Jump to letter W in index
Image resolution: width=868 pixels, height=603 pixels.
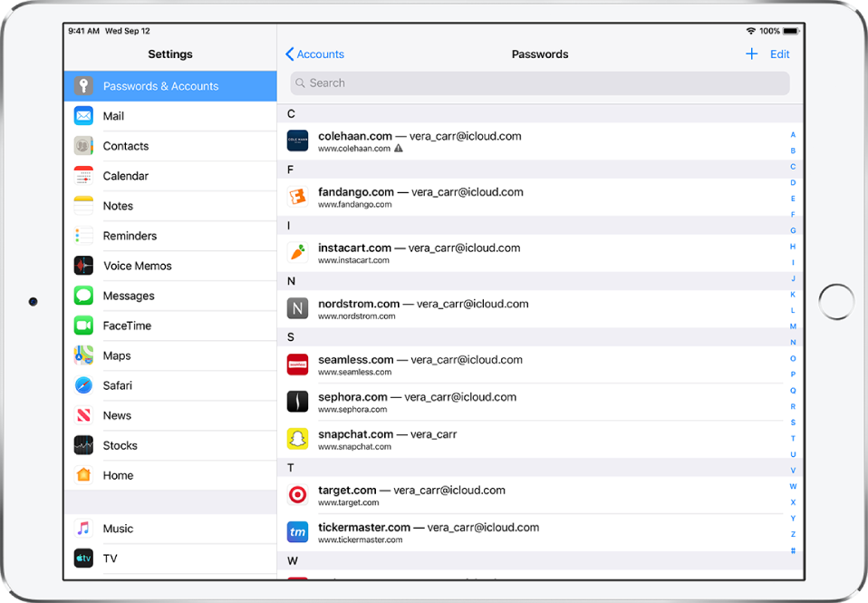tap(793, 487)
